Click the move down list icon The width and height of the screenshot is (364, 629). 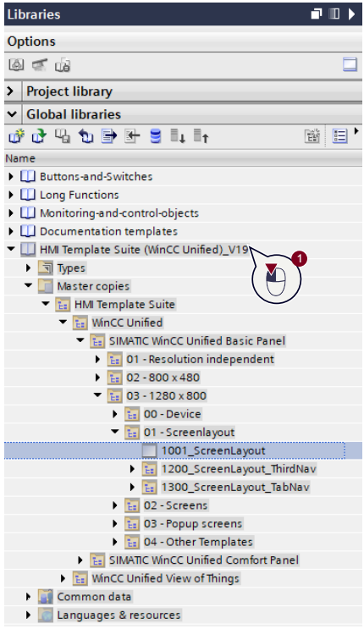coord(178,136)
